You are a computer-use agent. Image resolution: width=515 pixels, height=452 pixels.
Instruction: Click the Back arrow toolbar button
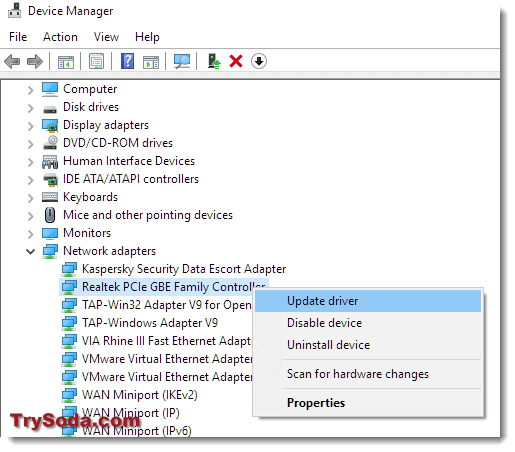(12, 61)
